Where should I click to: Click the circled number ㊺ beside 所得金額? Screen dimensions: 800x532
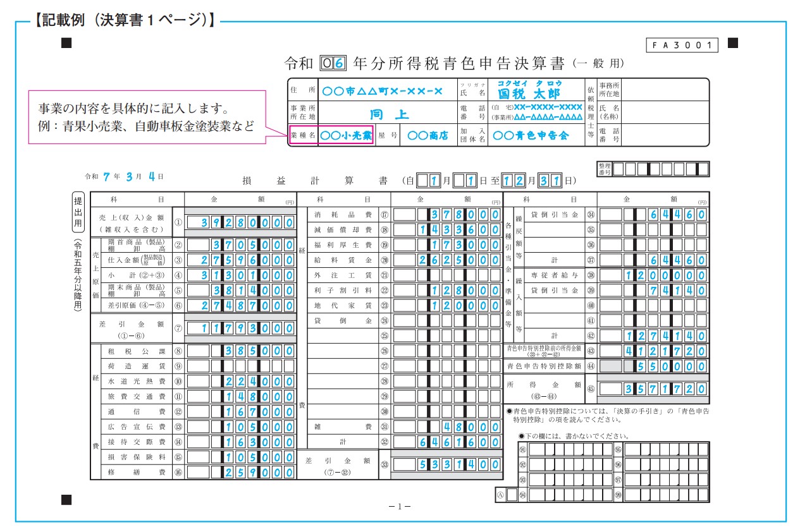point(591,389)
